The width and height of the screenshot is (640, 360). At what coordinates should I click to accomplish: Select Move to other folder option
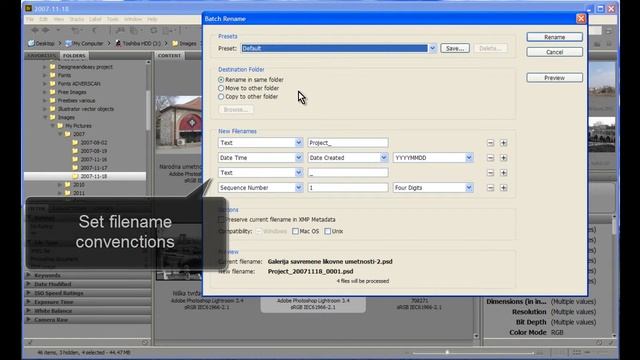pos(221,88)
